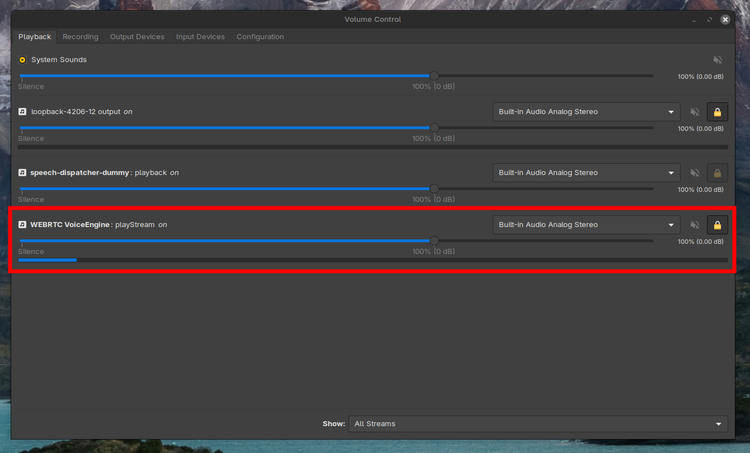Viewport: 750px width, 453px height.
Task: Toggle lock channels for WEBRTC VoiceEngine
Action: point(717,225)
